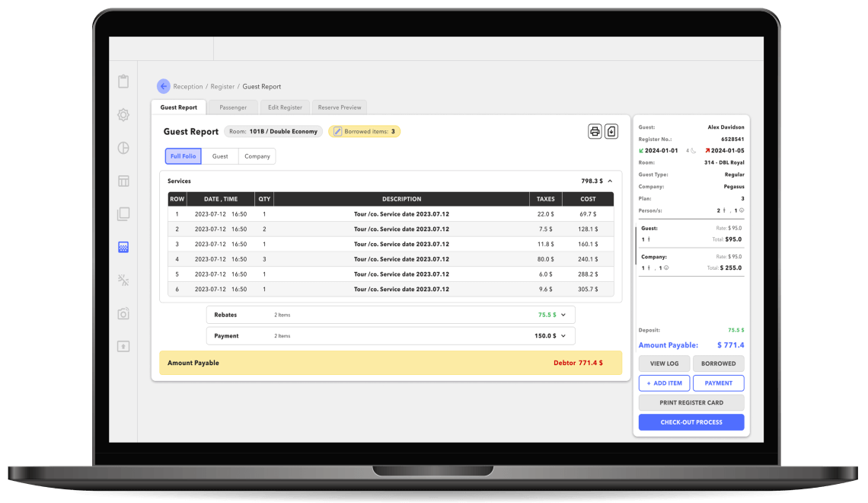Click the QTY column header
The image size is (868, 503).
click(x=265, y=199)
